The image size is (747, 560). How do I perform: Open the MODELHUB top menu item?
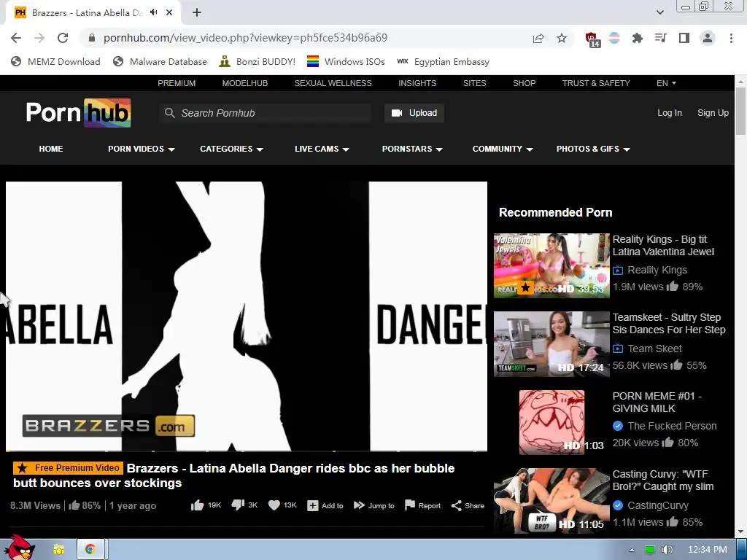(x=245, y=83)
